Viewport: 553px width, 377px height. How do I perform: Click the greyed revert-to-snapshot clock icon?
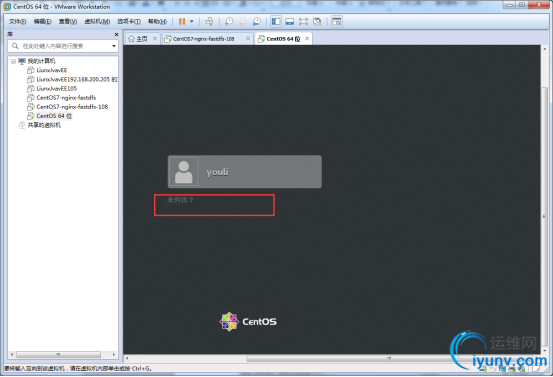(x=243, y=22)
